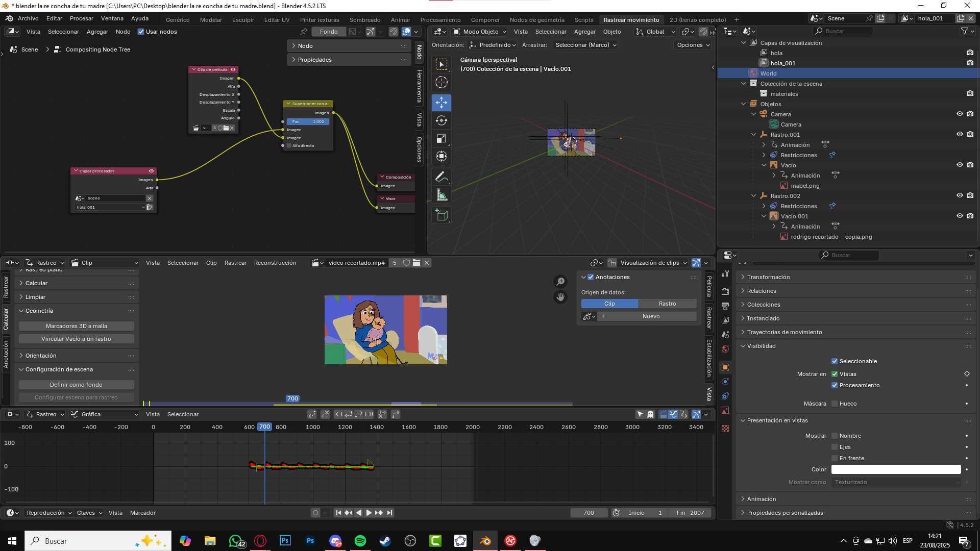The height and width of the screenshot is (551, 980).
Task: Click the Fin 2007 end frame field
Action: (x=690, y=513)
